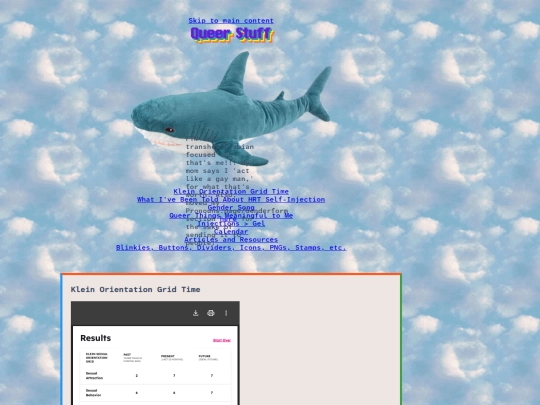Visit the 'Injections > Gel' page

(231, 224)
